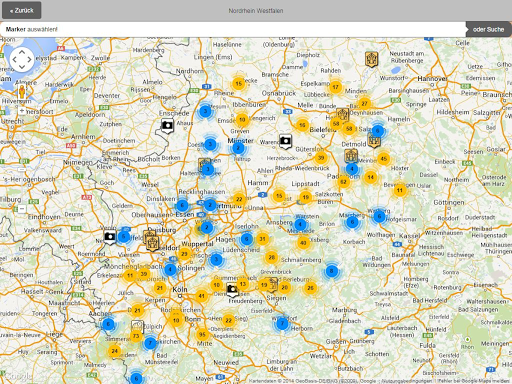Click the camera marker near Ahaus

coord(167,126)
